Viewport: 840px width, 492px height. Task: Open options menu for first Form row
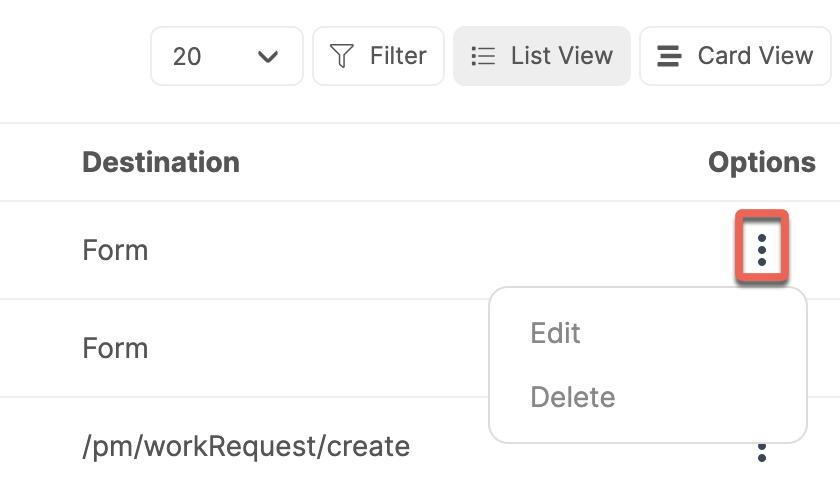[762, 250]
